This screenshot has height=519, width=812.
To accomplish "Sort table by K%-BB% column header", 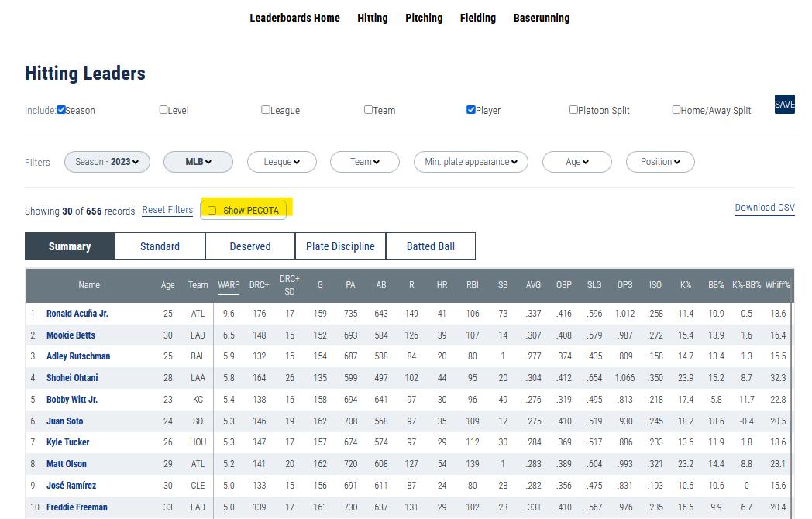I will point(746,285).
